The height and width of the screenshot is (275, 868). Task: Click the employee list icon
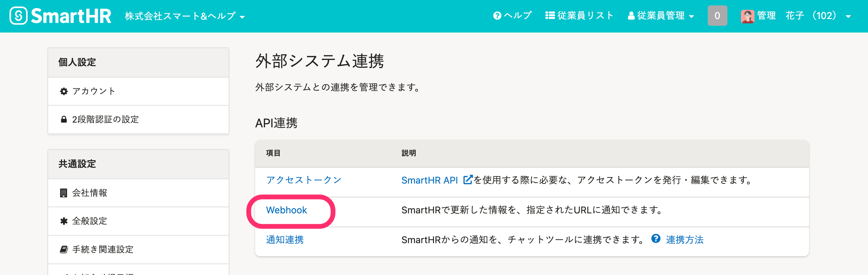pyautogui.click(x=550, y=16)
